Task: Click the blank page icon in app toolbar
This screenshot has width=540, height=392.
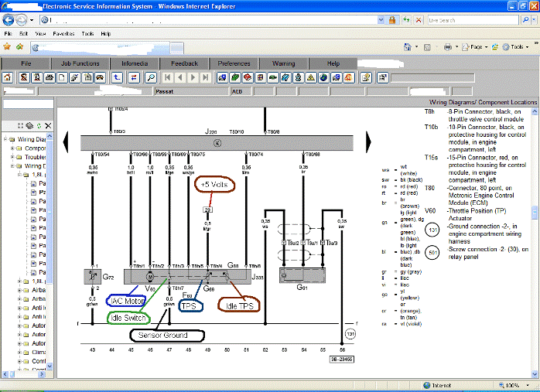Action: pos(62,77)
